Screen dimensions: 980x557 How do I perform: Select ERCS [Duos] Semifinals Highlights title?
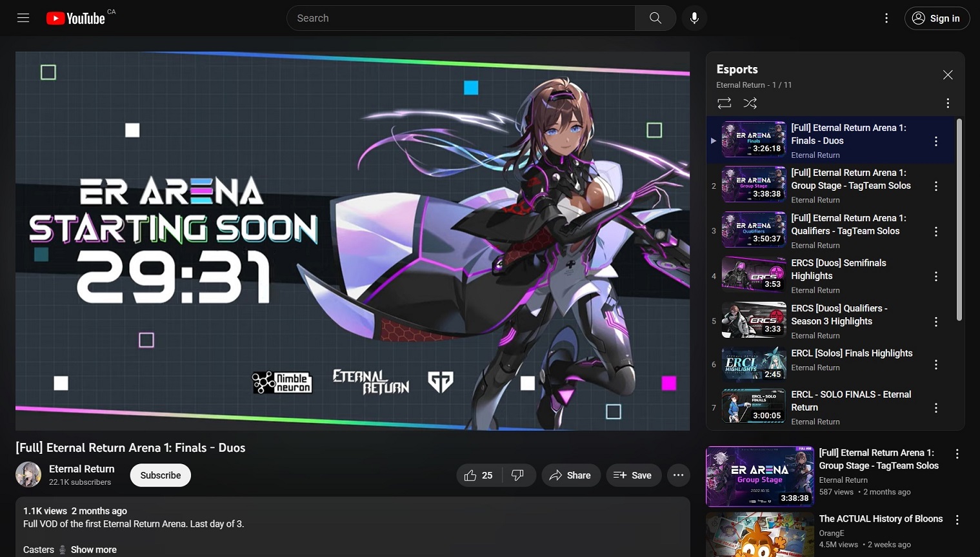(839, 269)
